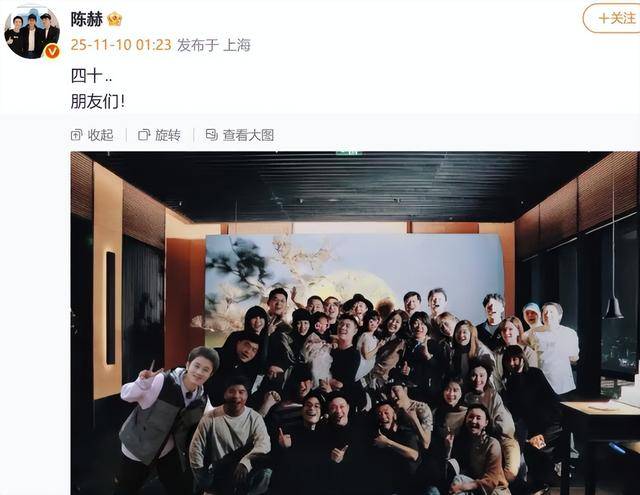This screenshot has height=495, width=640.
Task: Click the gold crown badge beside 陈赫
Action: point(115,19)
